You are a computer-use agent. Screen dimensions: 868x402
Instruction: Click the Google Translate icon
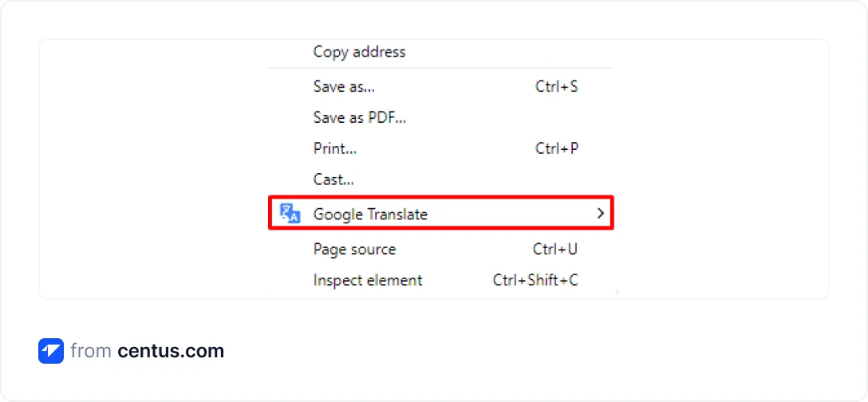tap(290, 213)
